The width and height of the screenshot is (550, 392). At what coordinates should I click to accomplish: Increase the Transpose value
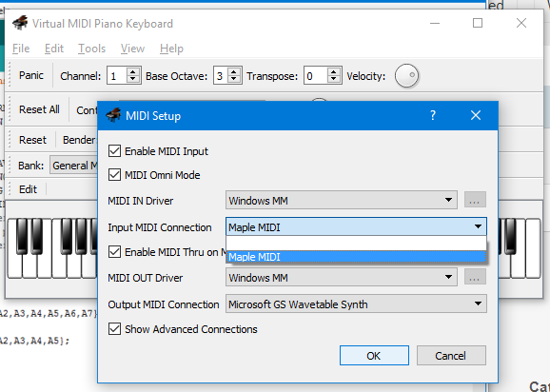[334, 71]
